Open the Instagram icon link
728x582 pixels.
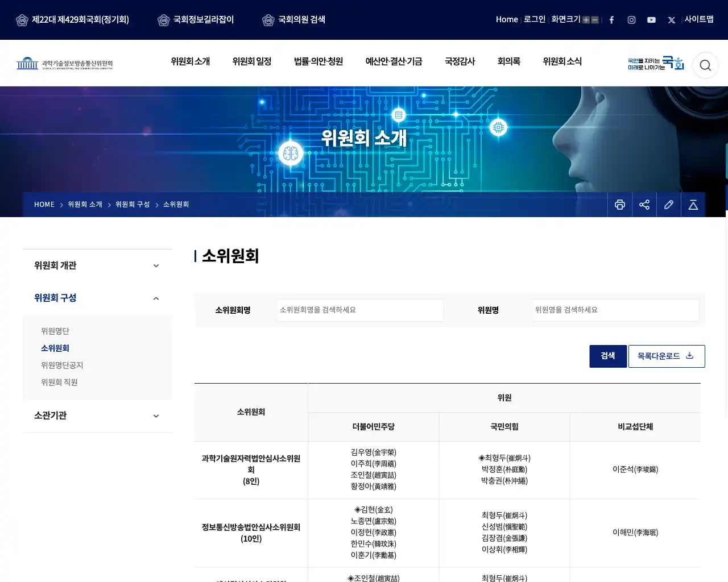631,20
